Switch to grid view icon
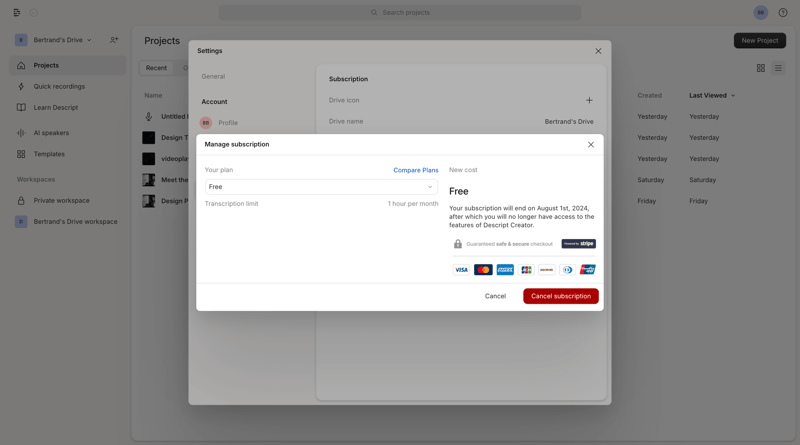800x445 pixels. 761,68
